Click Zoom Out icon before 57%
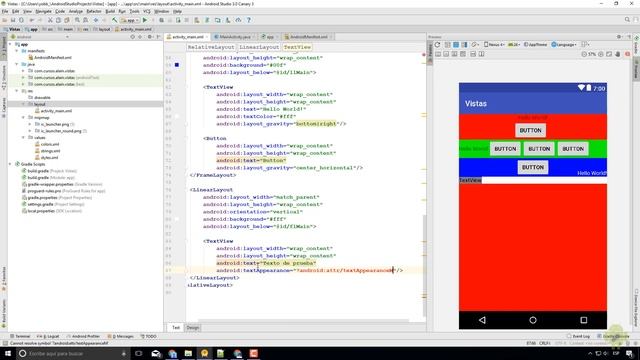The width and height of the screenshot is (640, 360). click(x=584, y=54)
